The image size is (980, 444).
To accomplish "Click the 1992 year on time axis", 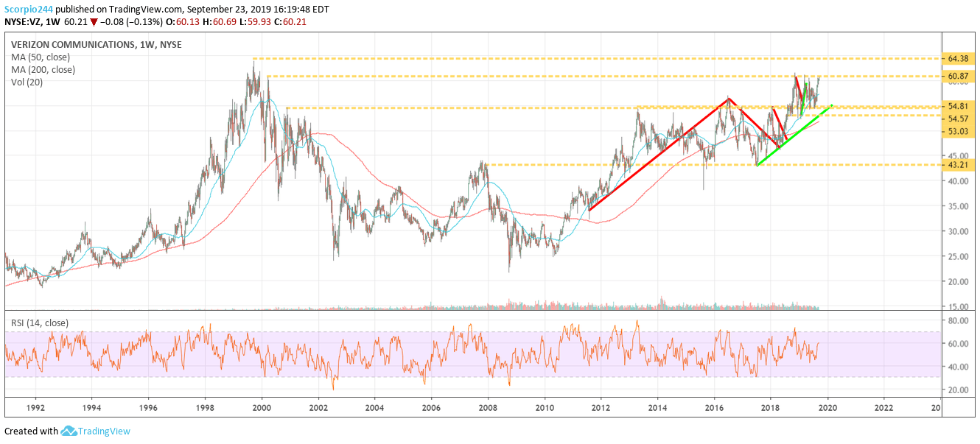I will (35, 407).
